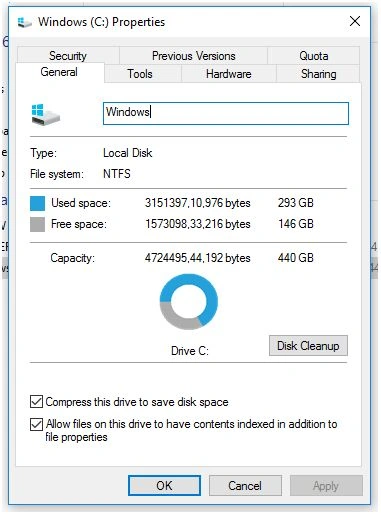
Task: Switch to the Sharing tab
Action: point(318,74)
